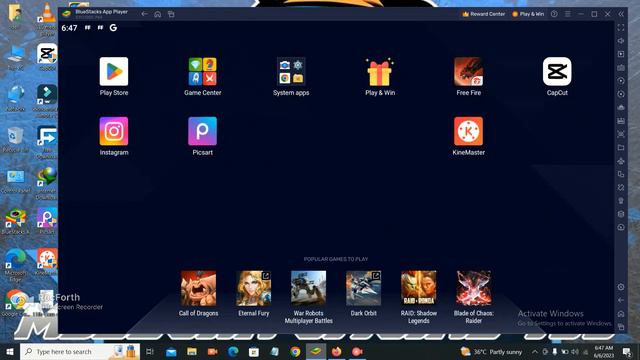Open the taskbar clock and date
The width and height of the screenshot is (640, 360).
(x=604, y=351)
